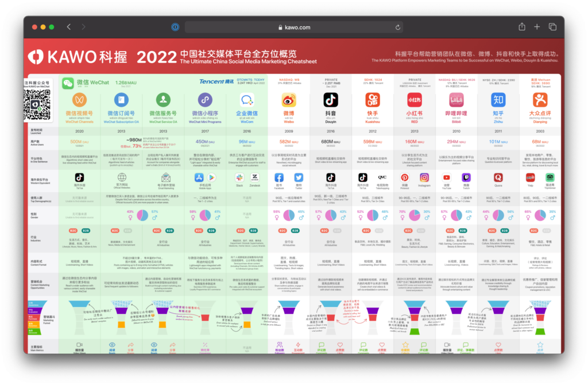The width and height of the screenshot is (588, 385).
Task: Click launch year "2009" for Weibo
Action: click(x=289, y=131)
